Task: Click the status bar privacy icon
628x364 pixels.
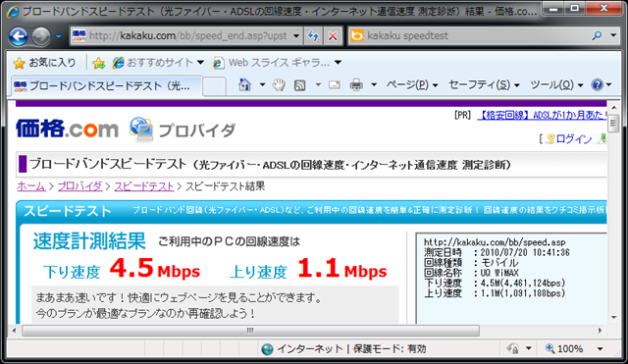Action: (x=512, y=348)
